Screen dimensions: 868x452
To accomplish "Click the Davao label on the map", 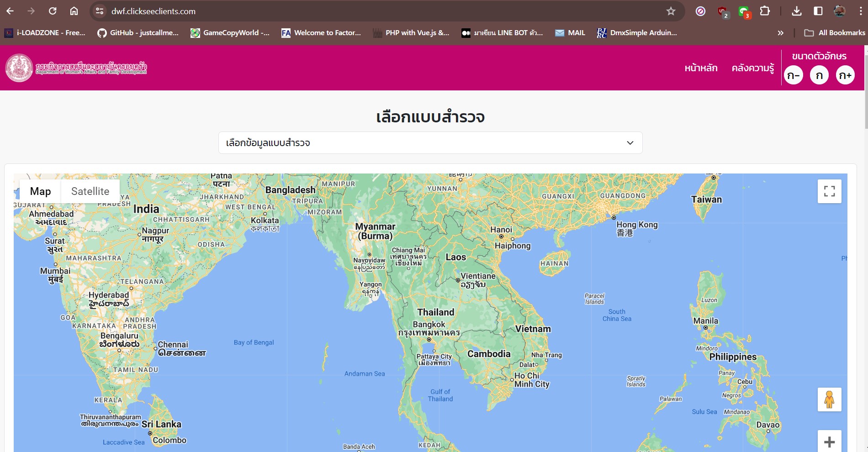I will [768, 425].
